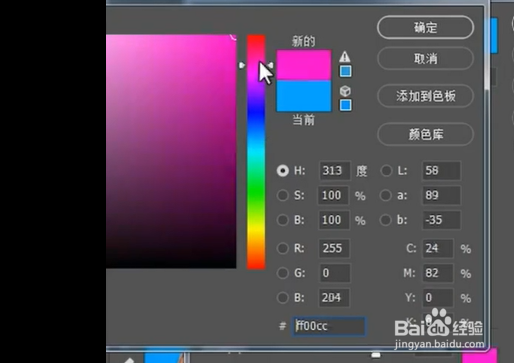Select the Lab a radio button

pos(386,195)
